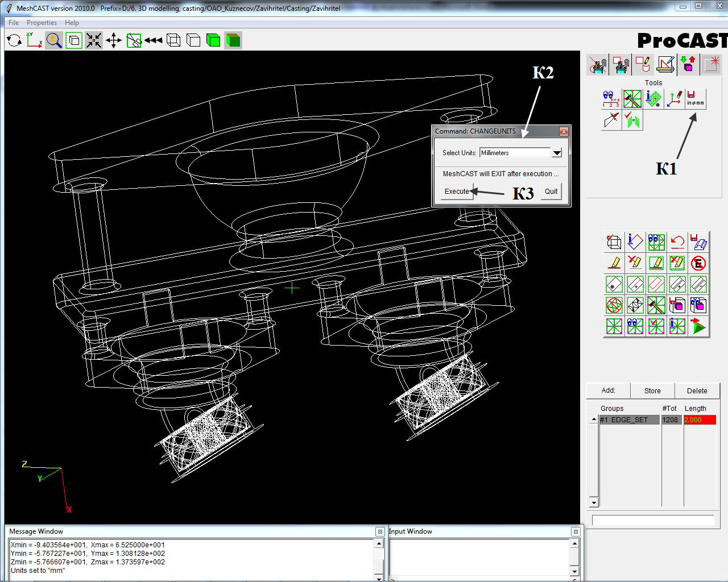Click Groups list scroll-down arrow

click(594, 502)
